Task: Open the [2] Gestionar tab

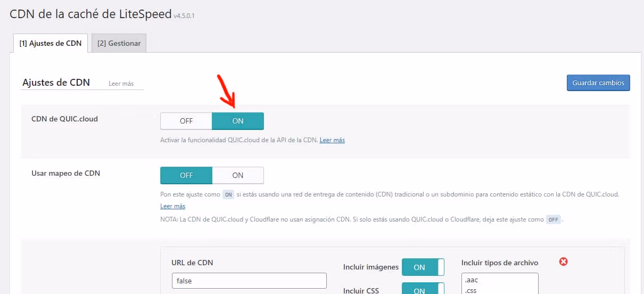Action: [119, 43]
